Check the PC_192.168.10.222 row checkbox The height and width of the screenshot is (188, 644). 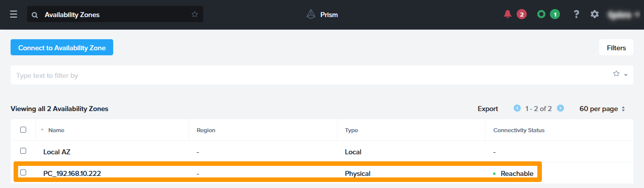(x=23, y=172)
